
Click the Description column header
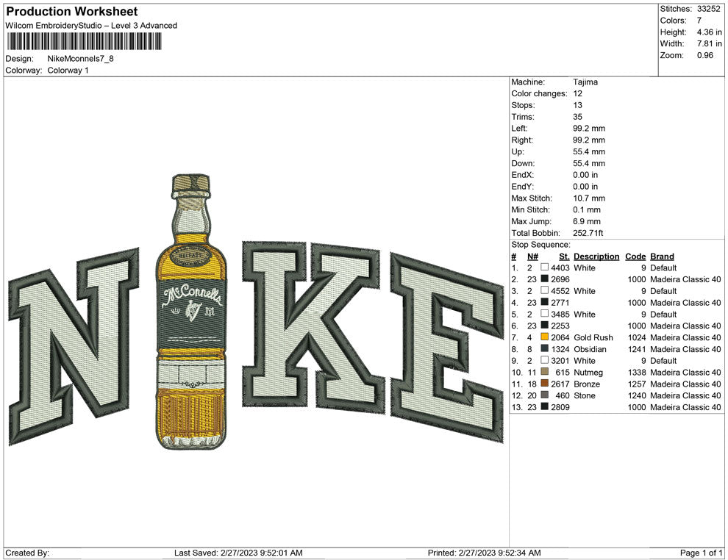pyautogui.click(x=596, y=256)
